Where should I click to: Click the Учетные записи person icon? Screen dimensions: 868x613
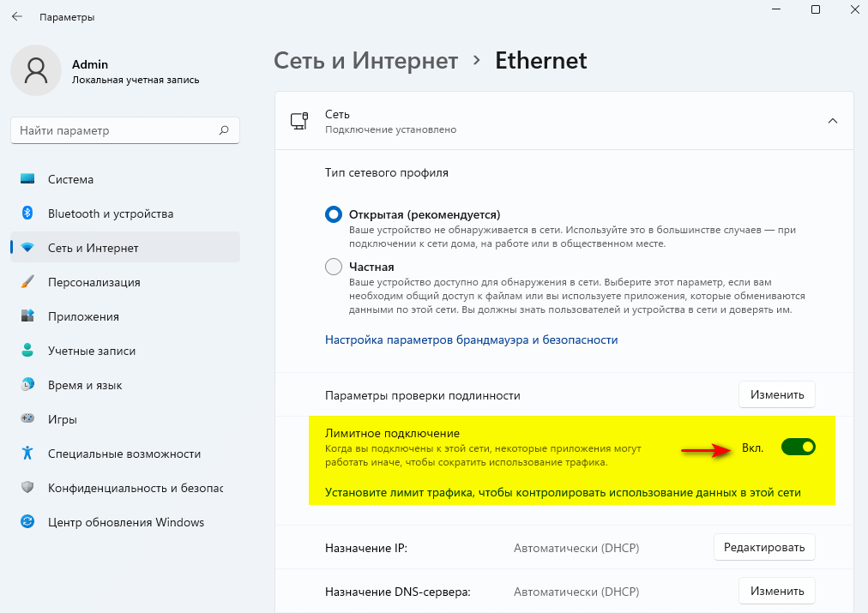[x=27, y=351]
